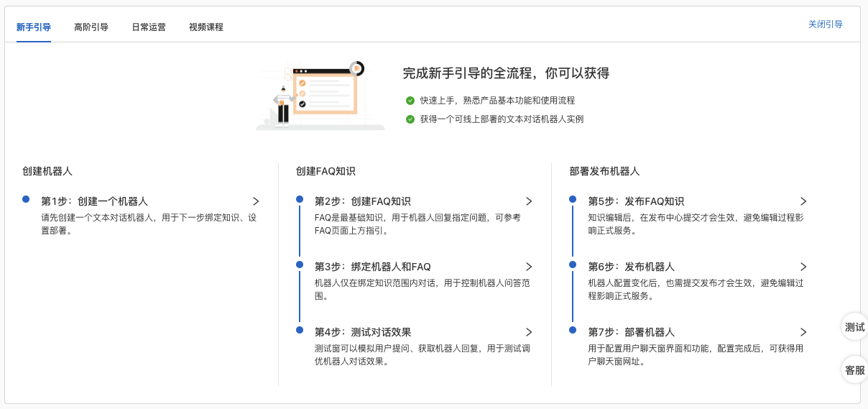Expand the arrow for 第4步 测试对话效果

pos(529,332)
